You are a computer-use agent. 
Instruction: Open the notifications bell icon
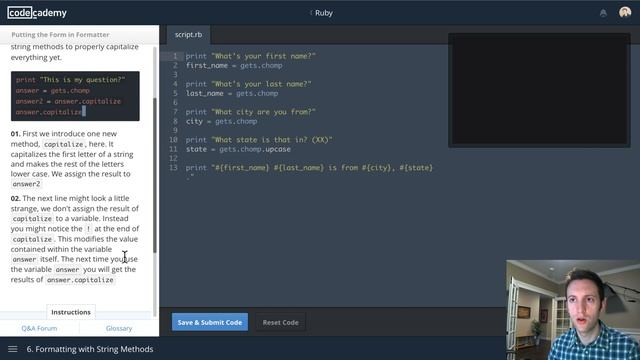603,13
